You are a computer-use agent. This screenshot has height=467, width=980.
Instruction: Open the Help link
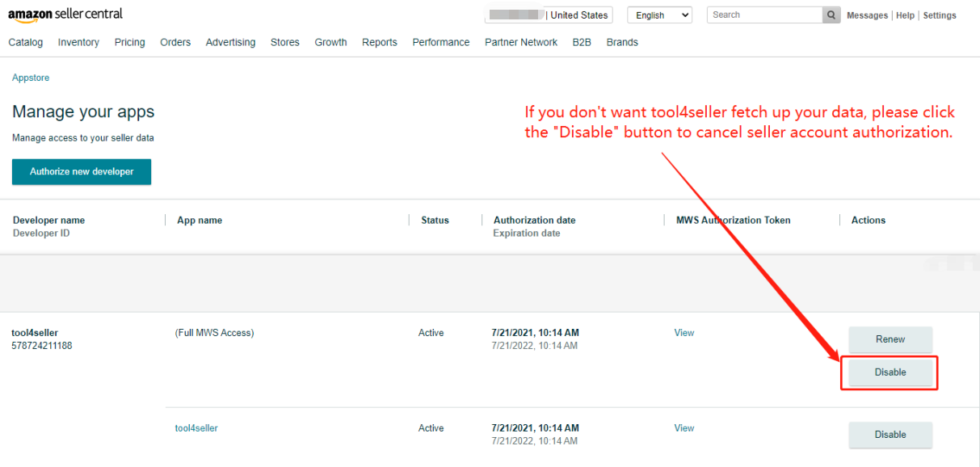click(905, 15)
